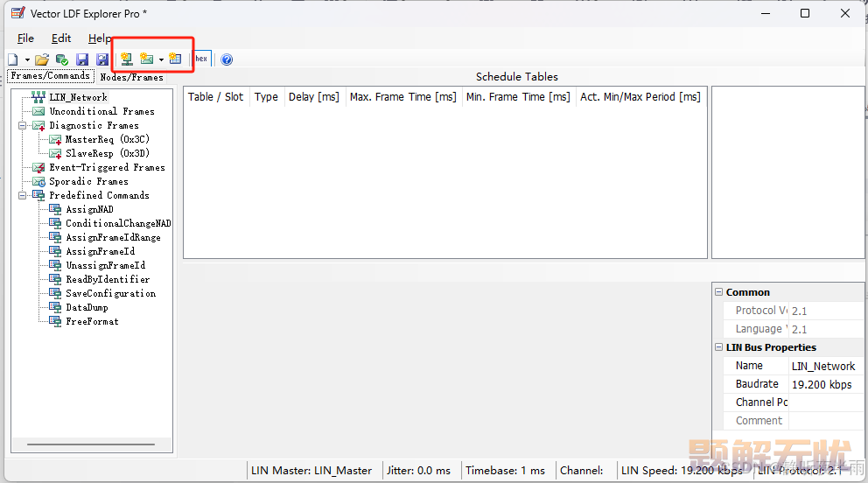Select the AssignFrameIdRange command
Viewport: 868px width, 483px height.
[x=114, y=237]
